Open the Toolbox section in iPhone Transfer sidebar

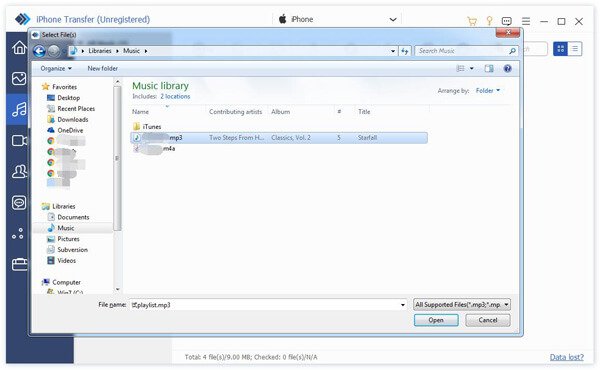click(19, 264)
